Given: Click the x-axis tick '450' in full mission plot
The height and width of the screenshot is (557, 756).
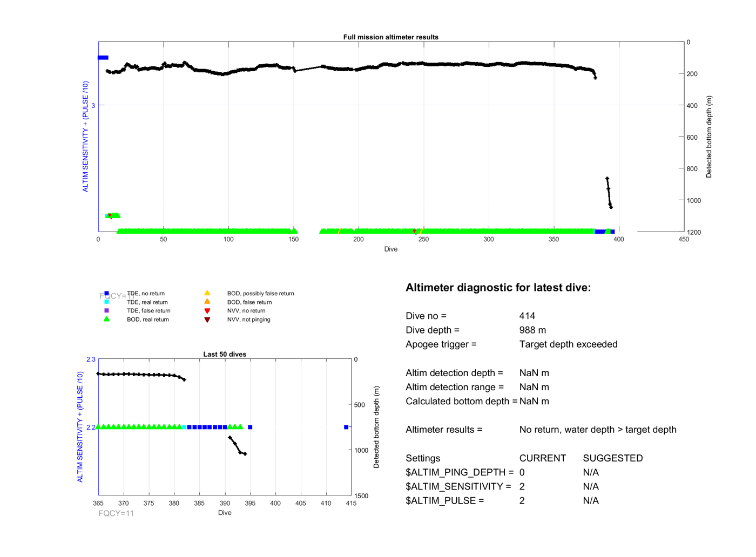Looking at the screenshot, I should [x=684, y=240].
